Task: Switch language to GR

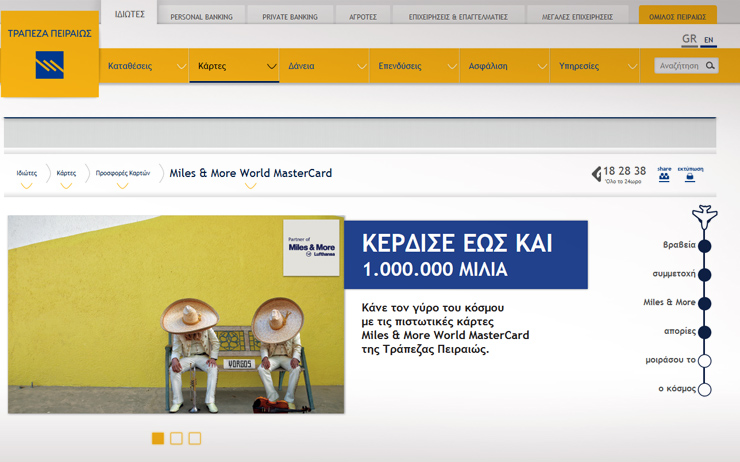Action: (690, 39)
